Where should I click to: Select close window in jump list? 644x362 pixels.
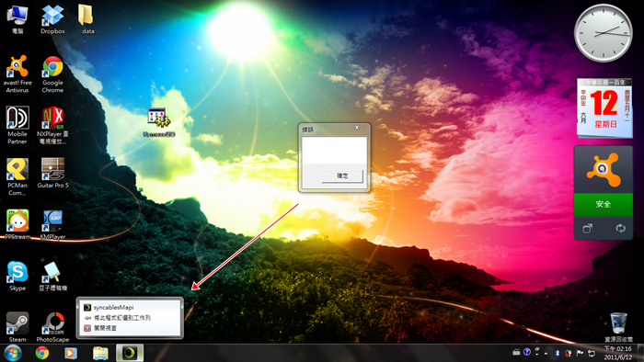tap(100, 328)
